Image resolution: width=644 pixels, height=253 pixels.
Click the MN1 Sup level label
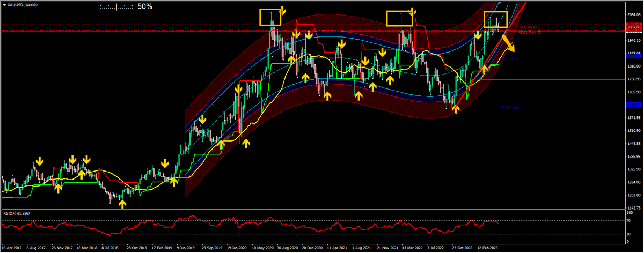tap(510, 107)
